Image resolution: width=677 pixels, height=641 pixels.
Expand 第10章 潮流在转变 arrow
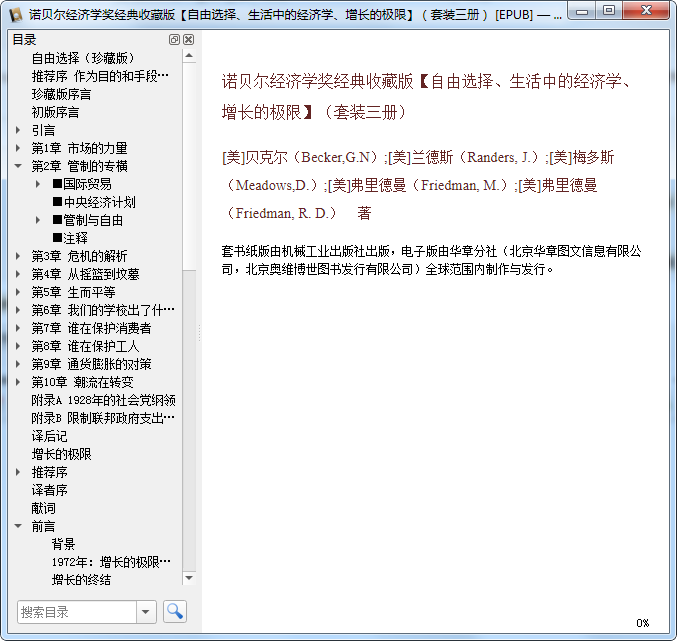(18, 382)
